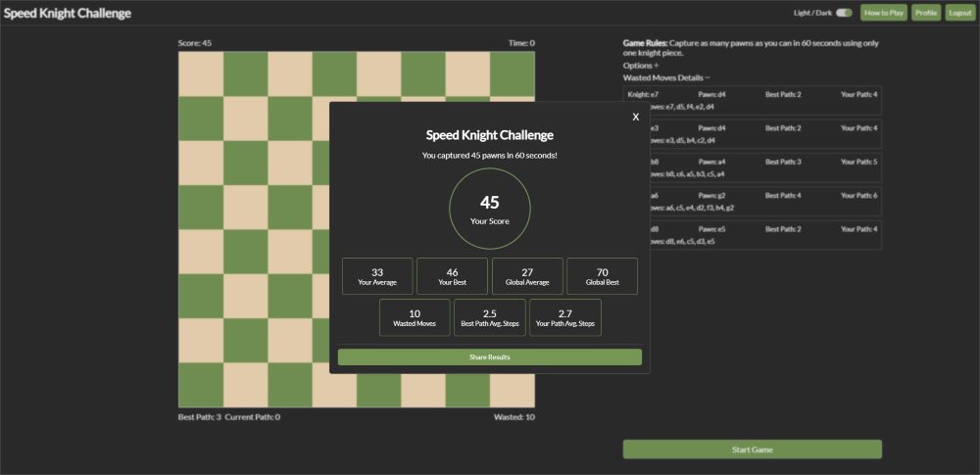Screen dimensions: 980x475
Task: Toggle the Light / Dark theme switch
Action: 843,13
